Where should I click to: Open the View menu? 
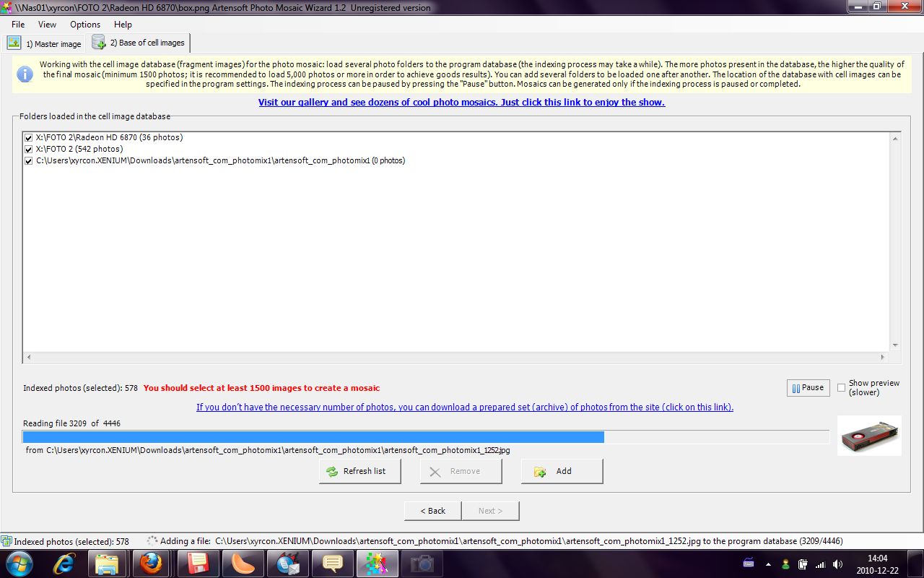[x=47, y=25]
